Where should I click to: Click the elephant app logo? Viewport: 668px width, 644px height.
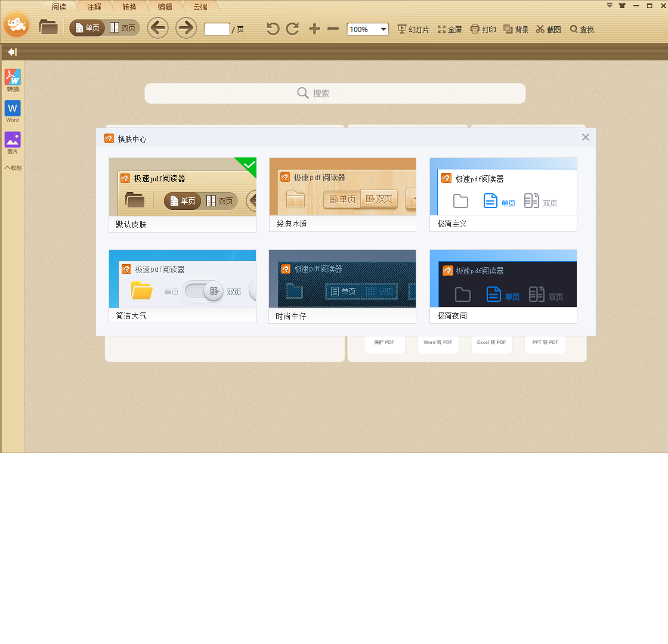[17, 24]
